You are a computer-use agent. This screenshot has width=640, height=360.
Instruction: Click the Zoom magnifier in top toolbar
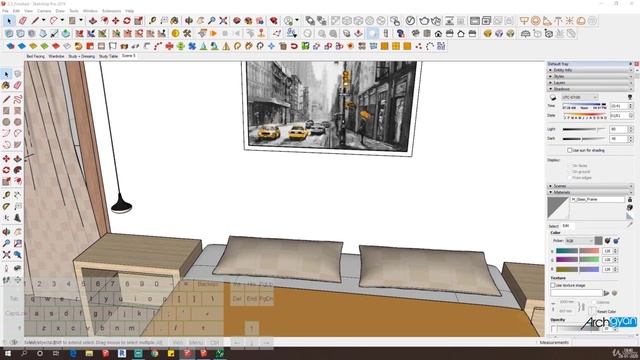point(211,20)
